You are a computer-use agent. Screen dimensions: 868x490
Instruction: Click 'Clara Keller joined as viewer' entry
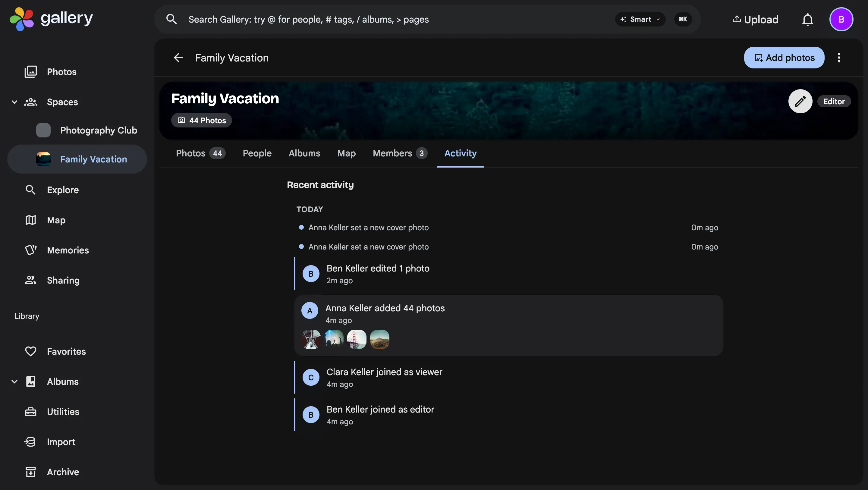[x=509, y=377]
